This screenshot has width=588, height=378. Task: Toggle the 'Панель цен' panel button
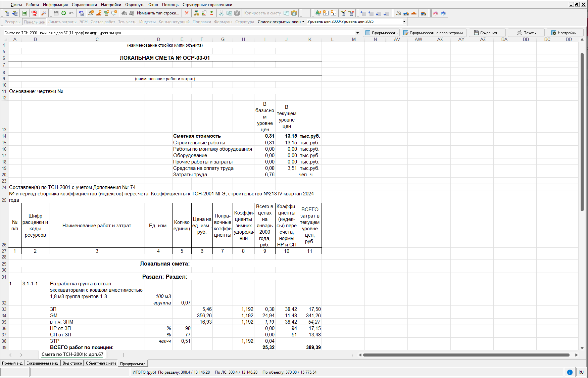pyautogui.click(x=34, y=22)
